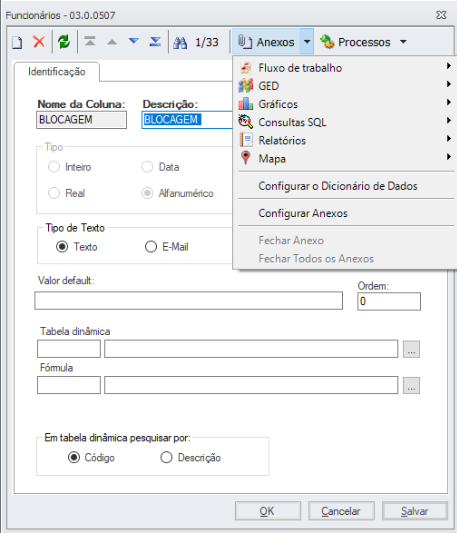Viewport: 457px width, 533px height.
Task: Click the binoculars search icon
Action: (180, 43)
